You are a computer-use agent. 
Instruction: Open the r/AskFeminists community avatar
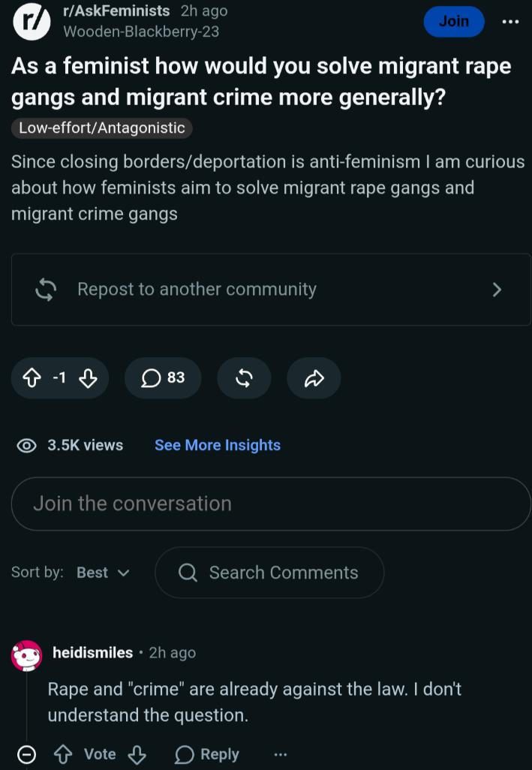32,22
